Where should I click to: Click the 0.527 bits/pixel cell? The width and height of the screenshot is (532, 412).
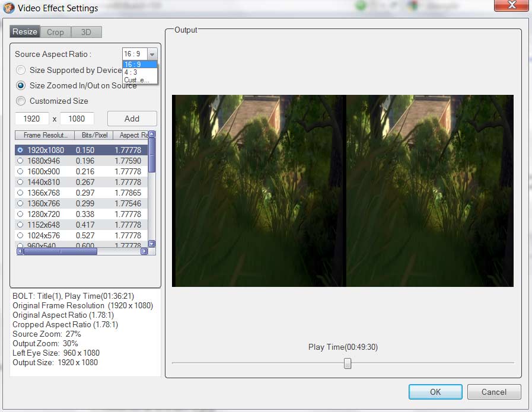[85, 235]
